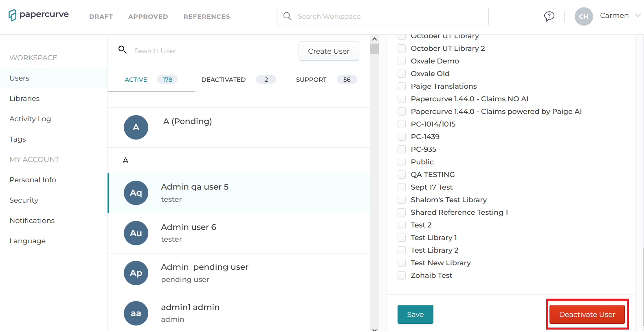Focus the Search Workspace field
This screenshot has width=644, height=332.
click(x=383, y=16)
